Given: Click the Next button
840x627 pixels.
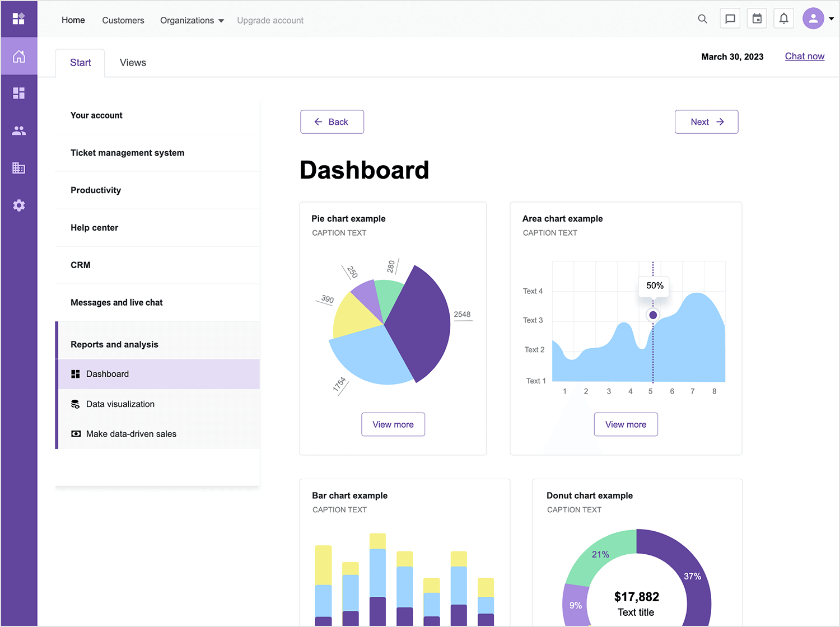Looking at the screenshot, I should pos(707,122).
